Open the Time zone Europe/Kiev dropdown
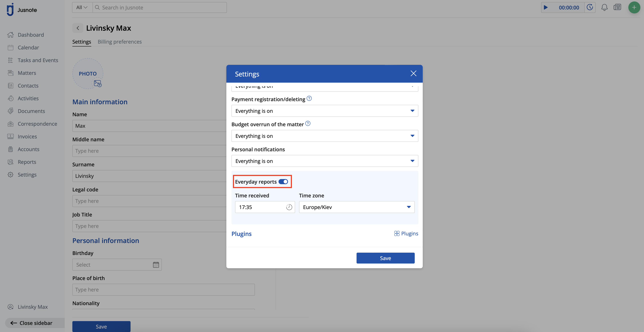This screenshot has height=332, width=644. tap(357, 207)
